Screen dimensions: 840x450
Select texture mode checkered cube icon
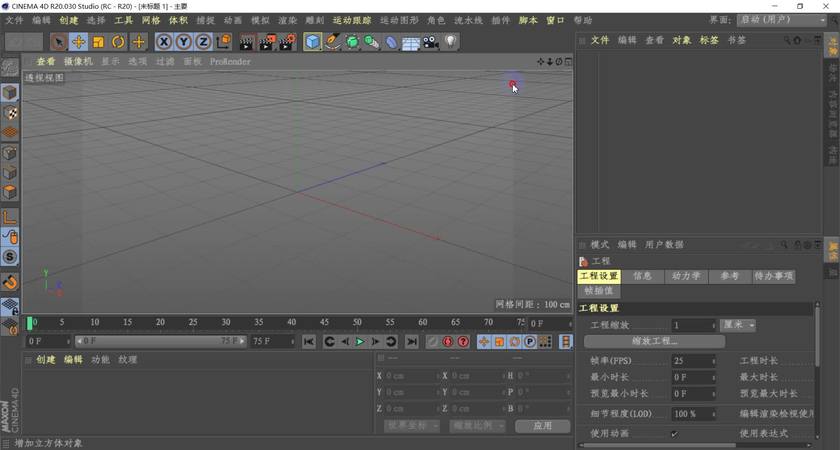[10, 112]
